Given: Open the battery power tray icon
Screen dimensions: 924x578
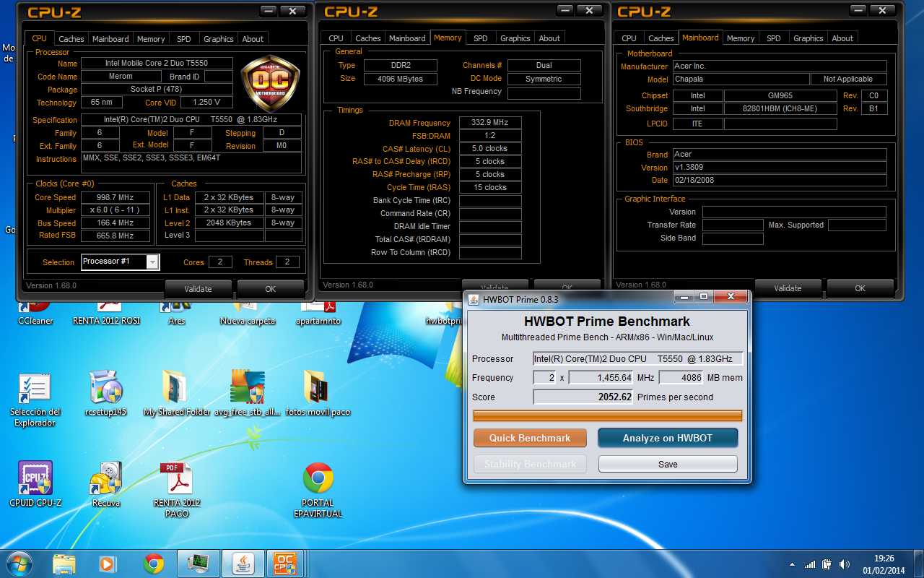Looking at the screenshot, I should pos(826,564).
